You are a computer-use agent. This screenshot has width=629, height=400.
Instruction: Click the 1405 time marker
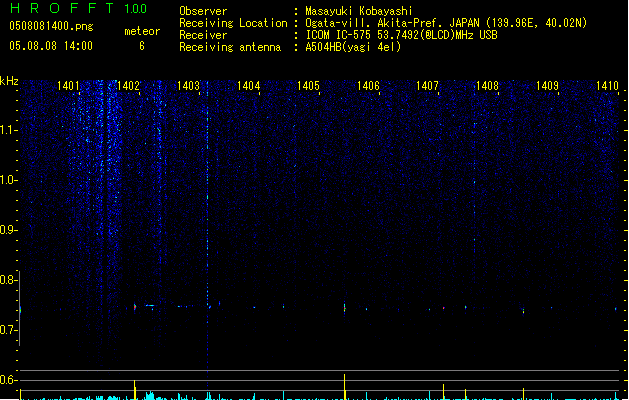point(308,86)
